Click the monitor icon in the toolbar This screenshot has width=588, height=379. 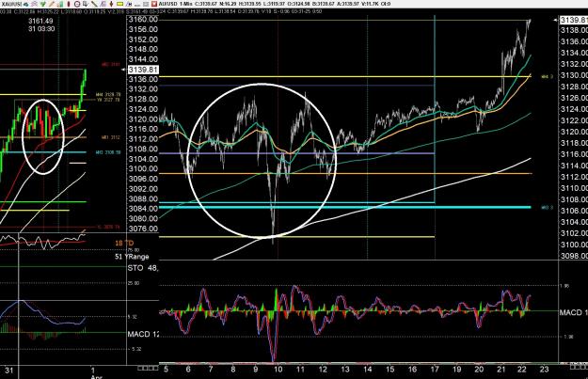pyautogui.click(x=86, y=4)
